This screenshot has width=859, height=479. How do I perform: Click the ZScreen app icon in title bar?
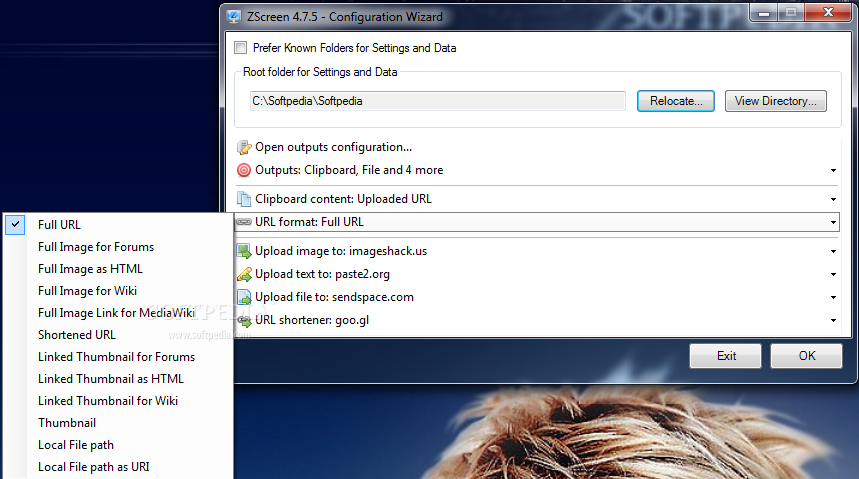click(234, 16)
